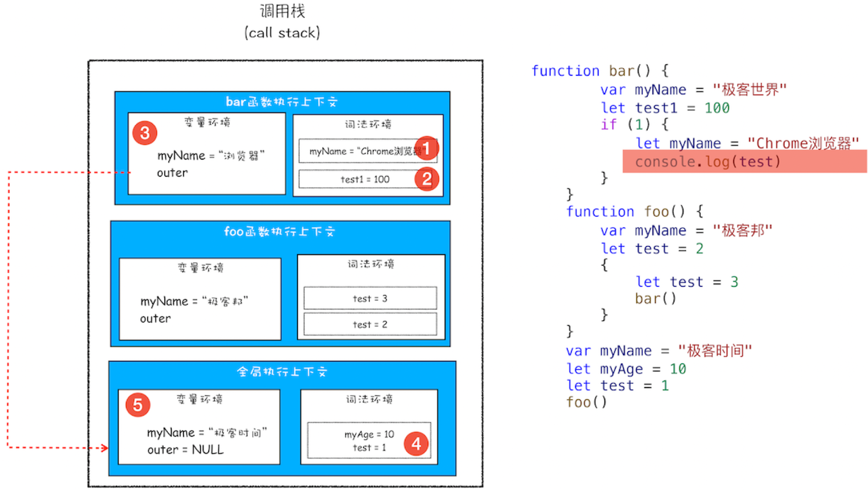This screenshot has width=868, height=492.
Task: Select the "bar函数执行上下文" header
Action: pyautogui.click(x=281, y=102)
